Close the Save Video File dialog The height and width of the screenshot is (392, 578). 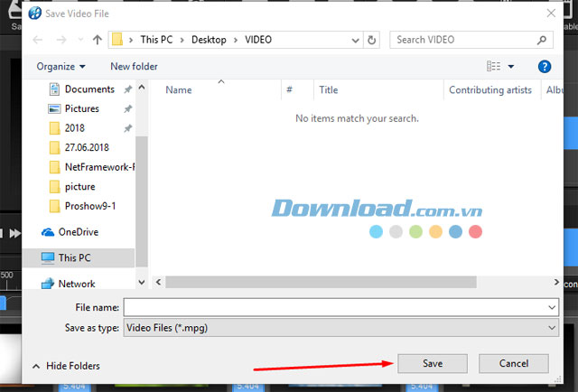tap(551, 14)
